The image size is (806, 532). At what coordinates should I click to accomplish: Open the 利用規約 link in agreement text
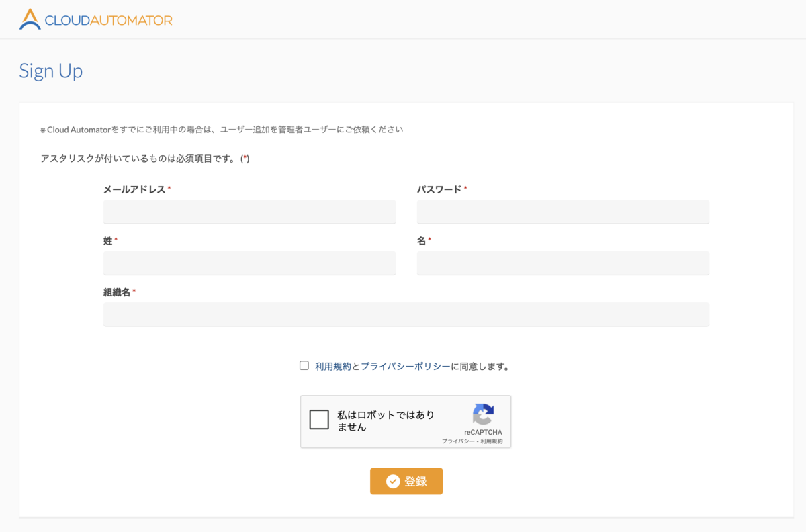point(333,367)
